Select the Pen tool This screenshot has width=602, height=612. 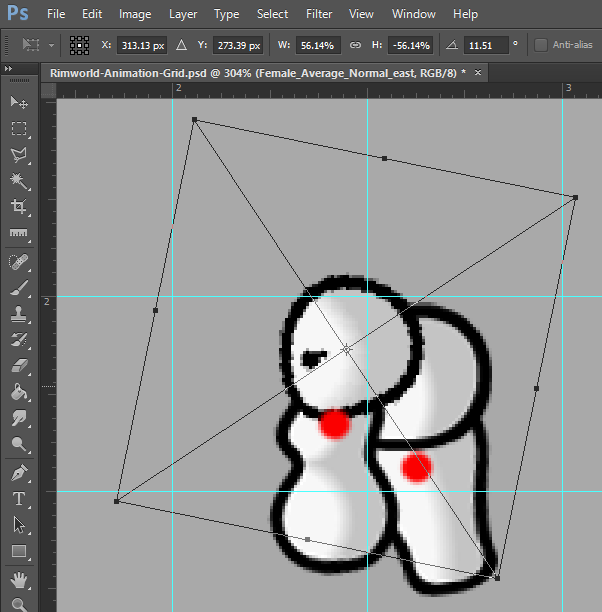[19, 473]
